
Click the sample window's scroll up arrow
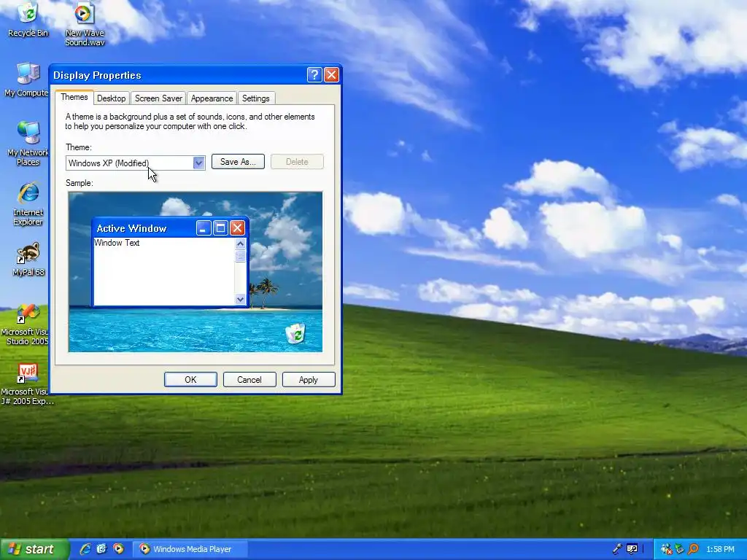tap(240, 244)
